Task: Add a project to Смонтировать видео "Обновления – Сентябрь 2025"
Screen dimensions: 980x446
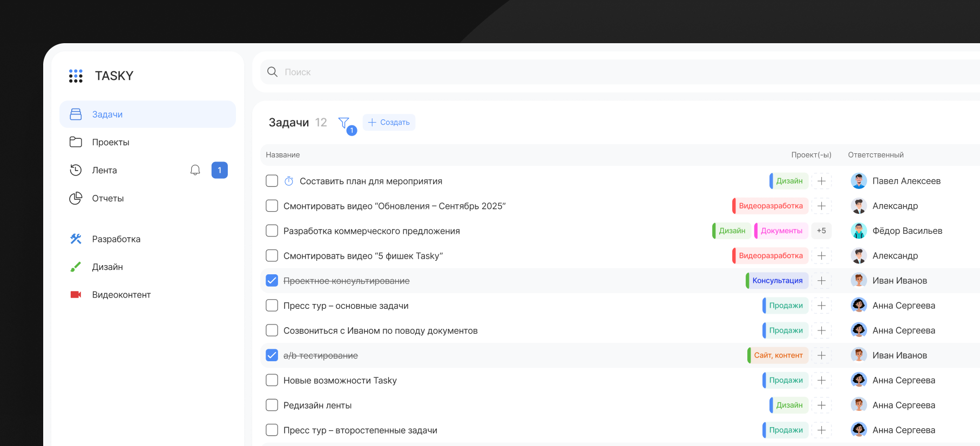Action: [821, 206]
